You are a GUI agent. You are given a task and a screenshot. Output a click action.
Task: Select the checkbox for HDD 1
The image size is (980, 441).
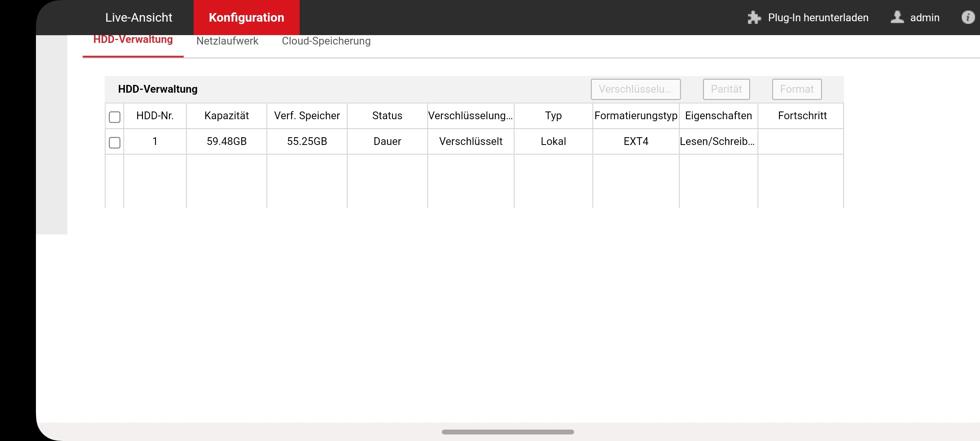click(x=115, y=143)
